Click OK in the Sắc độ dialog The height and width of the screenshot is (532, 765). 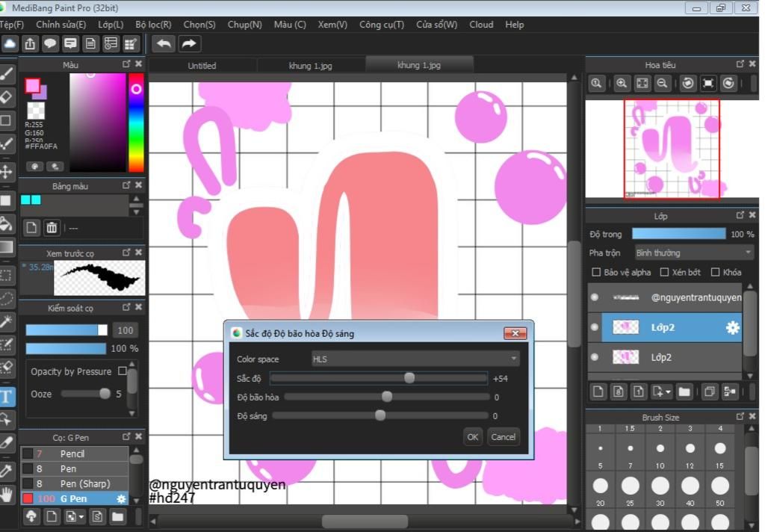[x=472, y=437]
